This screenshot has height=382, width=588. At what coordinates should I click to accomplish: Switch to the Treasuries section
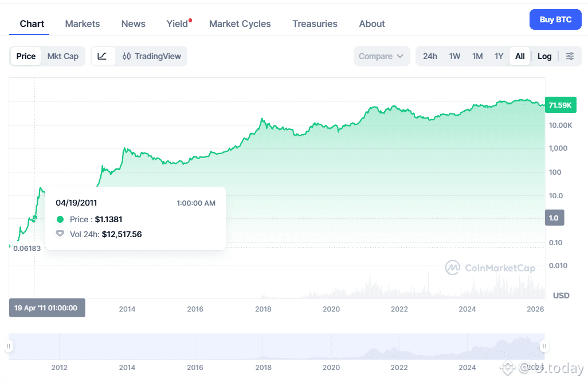pyautogui.click(x=315, y=23)
